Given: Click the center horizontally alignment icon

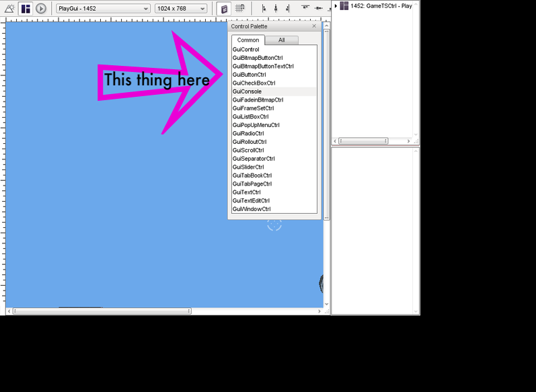Looking at the screenshot, I should pyautogui.click(x=276, y=9).
